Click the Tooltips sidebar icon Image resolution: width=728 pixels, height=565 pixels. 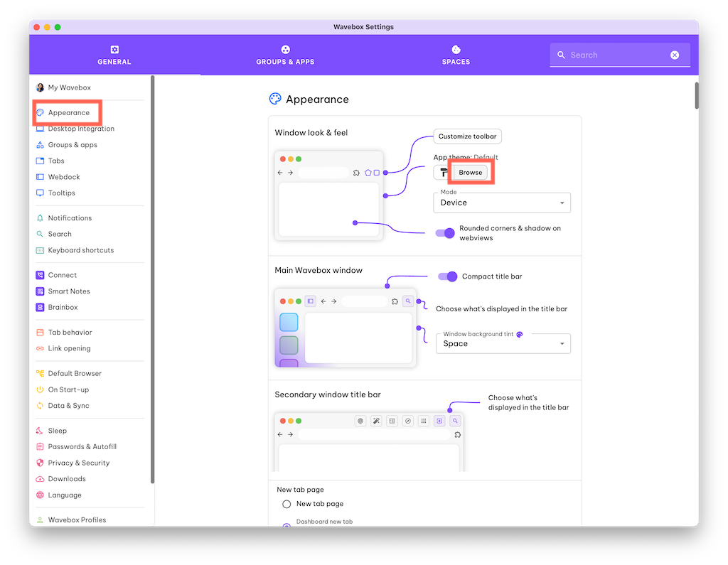coord(40,193)
